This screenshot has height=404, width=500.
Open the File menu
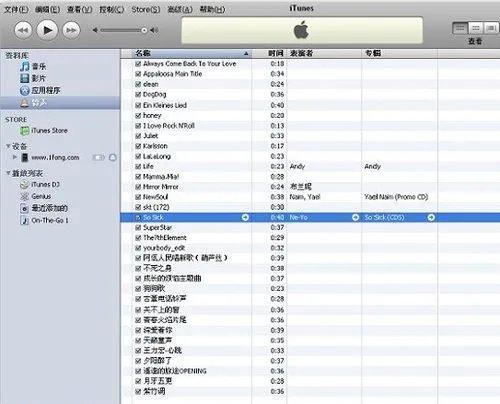pyautogui.click(x=16, y=9)
